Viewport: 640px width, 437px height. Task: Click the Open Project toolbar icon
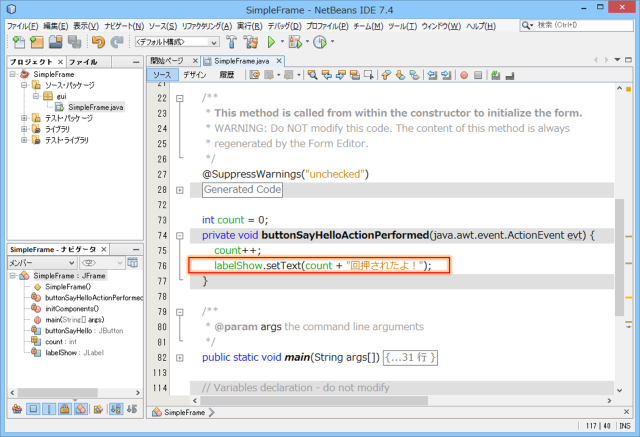point(56,42)
